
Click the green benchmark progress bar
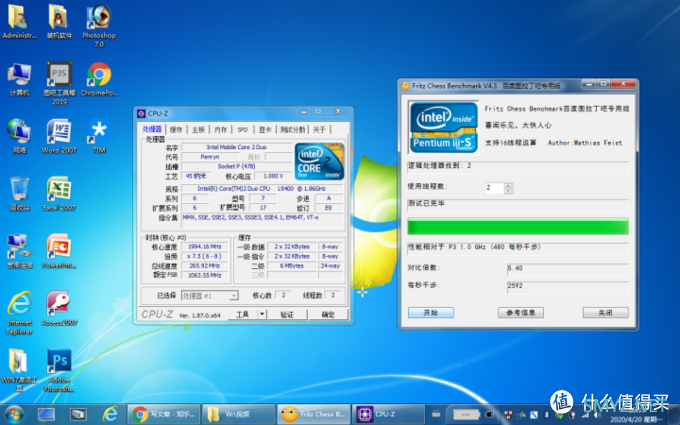pos(518,226)
